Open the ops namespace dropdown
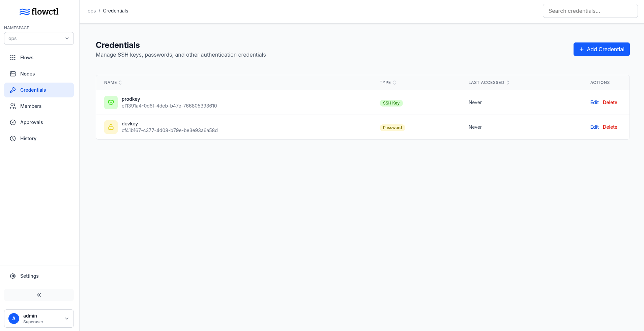Viewport: 644px width, 331px height. point(39,38)
